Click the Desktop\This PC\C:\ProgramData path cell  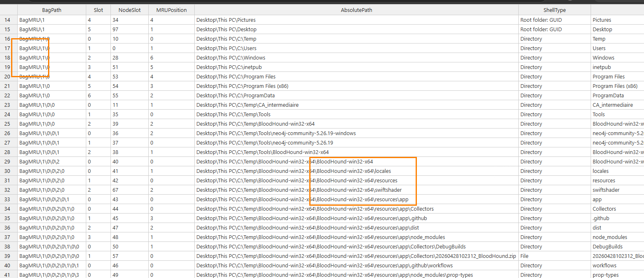click(x=356, y=95)
